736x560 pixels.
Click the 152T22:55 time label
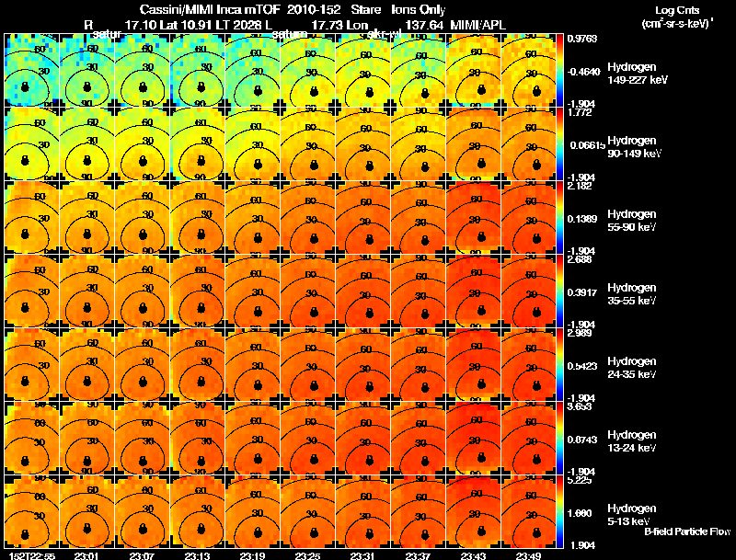click(x=32, y=555)
